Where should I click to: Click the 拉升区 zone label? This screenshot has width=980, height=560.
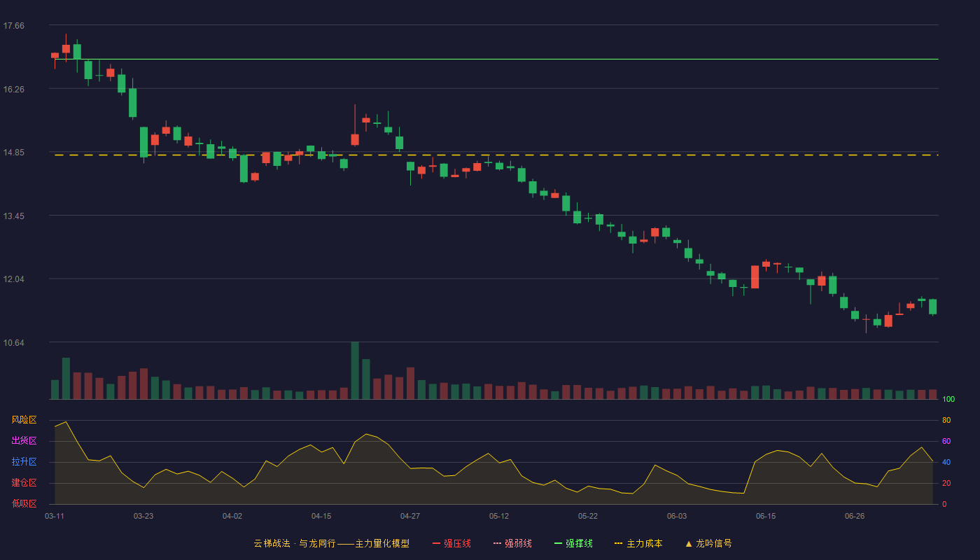pyautogui.click(x=24, y=462)
